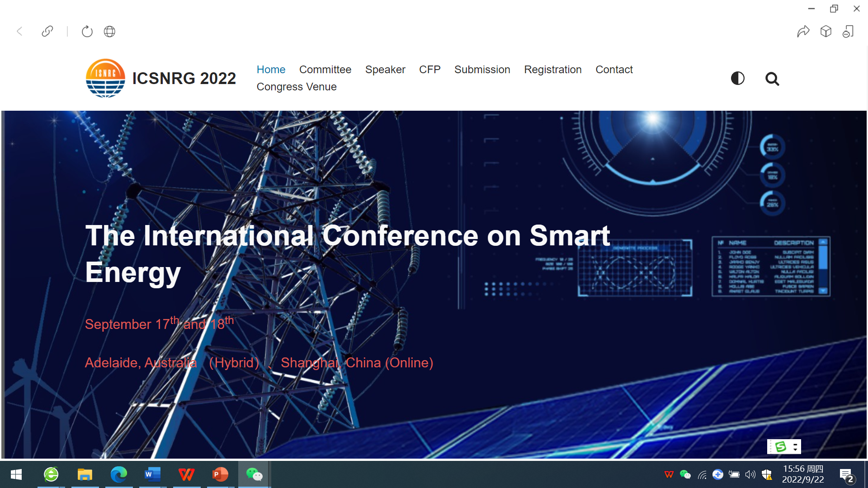This screenshot has width=868, height=488.
Task: Open the Congress Venue page
Action: coord(297,87)
